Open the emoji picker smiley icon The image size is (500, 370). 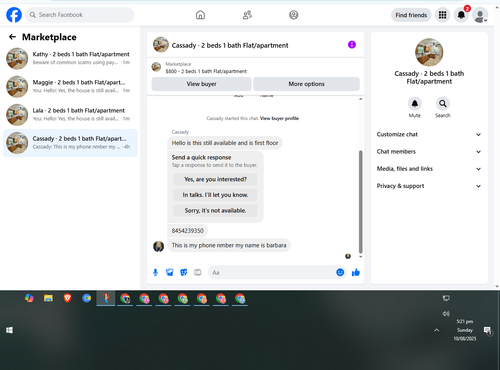pos(340,272)
